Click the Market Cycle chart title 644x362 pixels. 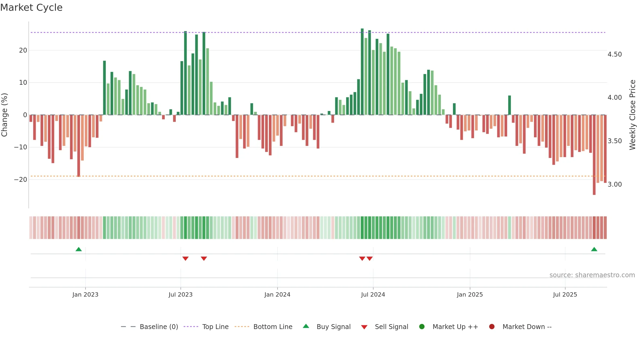31,8
